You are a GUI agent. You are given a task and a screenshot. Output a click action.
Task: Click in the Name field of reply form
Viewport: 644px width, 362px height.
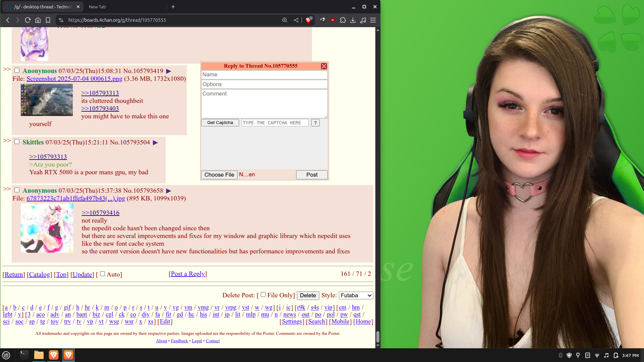click(264, 75)
